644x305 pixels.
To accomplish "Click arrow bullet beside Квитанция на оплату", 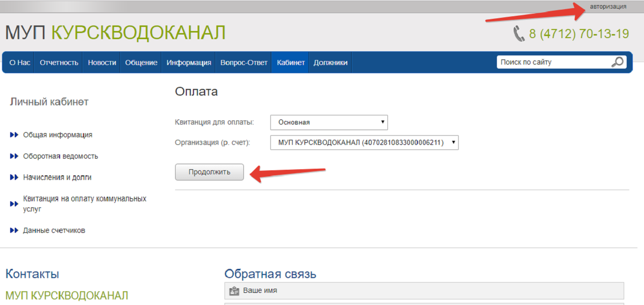I will [14, 204].
